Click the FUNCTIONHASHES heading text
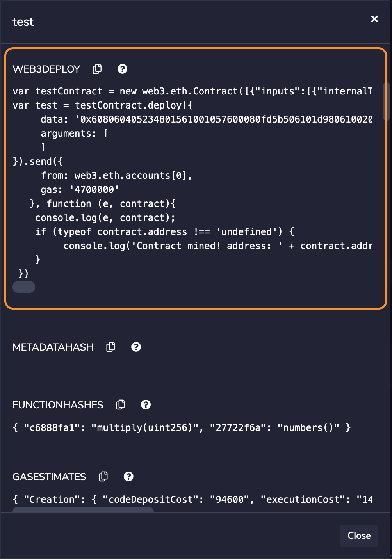The image size is (392, 559). coord(58,405)
